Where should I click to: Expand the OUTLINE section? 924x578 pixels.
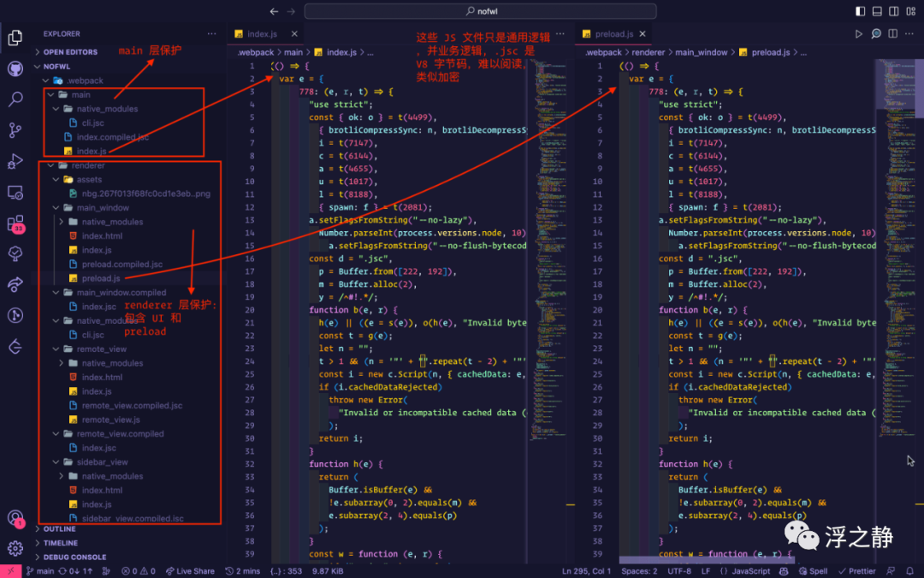tap(60, 529)
